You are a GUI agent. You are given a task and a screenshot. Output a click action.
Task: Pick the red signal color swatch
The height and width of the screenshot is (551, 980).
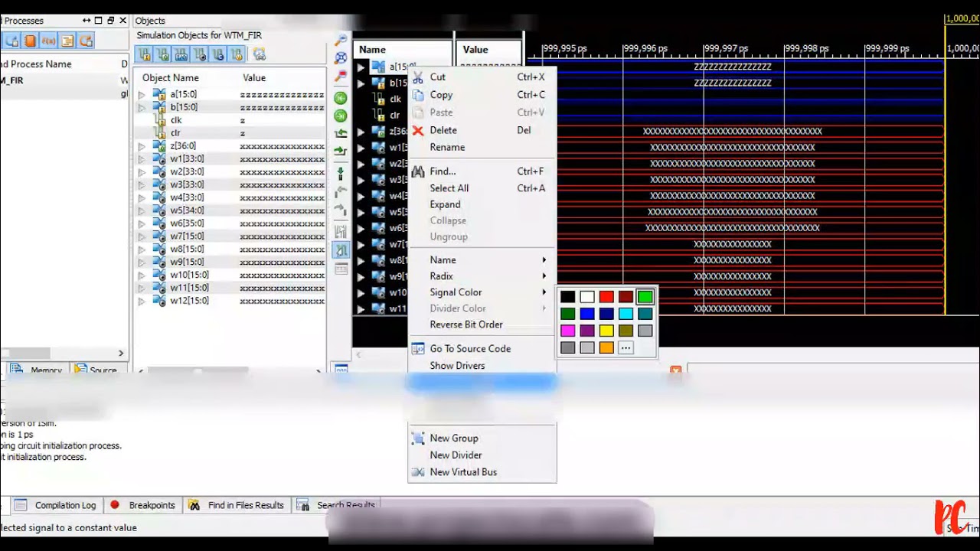pyautogui.click(x=606, y=297)
